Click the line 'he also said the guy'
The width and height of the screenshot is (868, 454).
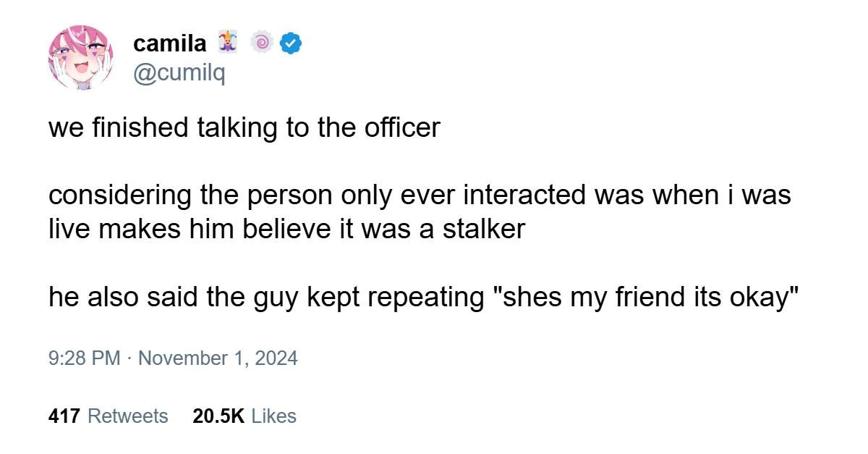[424, 296]
